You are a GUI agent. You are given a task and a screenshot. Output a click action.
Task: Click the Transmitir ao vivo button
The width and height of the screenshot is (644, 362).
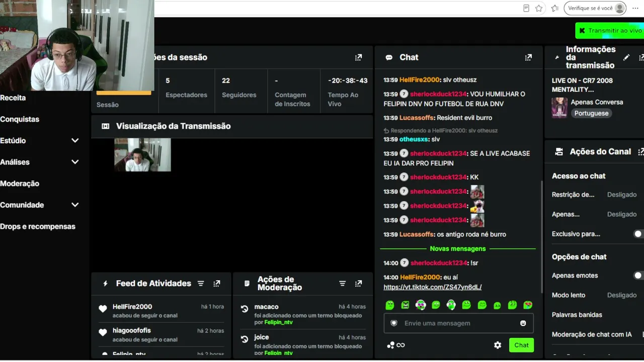click(610, 31)
